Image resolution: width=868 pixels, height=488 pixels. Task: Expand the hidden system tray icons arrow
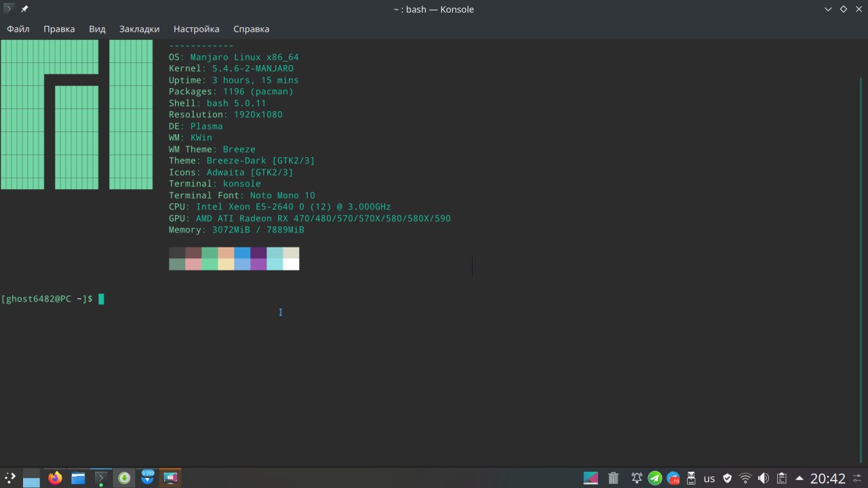(x=800, y=478)
